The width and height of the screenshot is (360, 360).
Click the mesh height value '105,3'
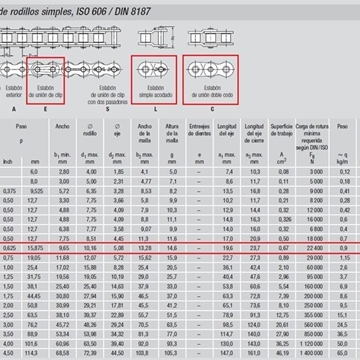[x=172, y=353]
